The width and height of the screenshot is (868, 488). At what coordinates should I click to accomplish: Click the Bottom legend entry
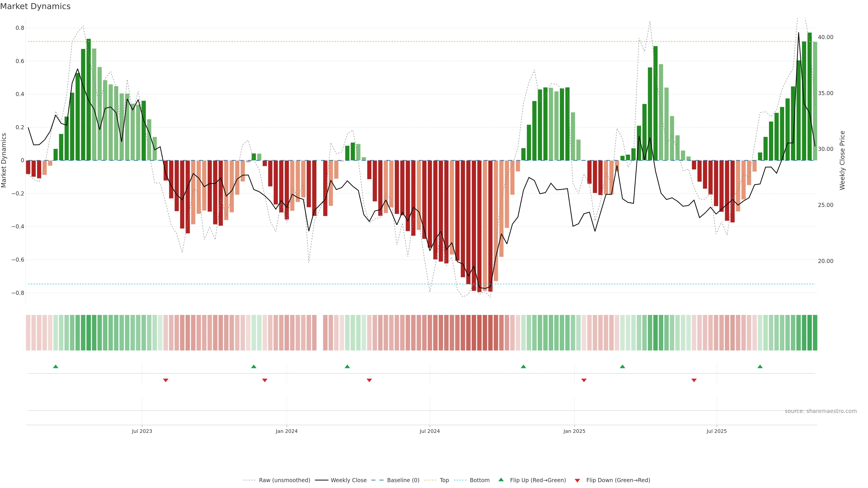(479, 480)
